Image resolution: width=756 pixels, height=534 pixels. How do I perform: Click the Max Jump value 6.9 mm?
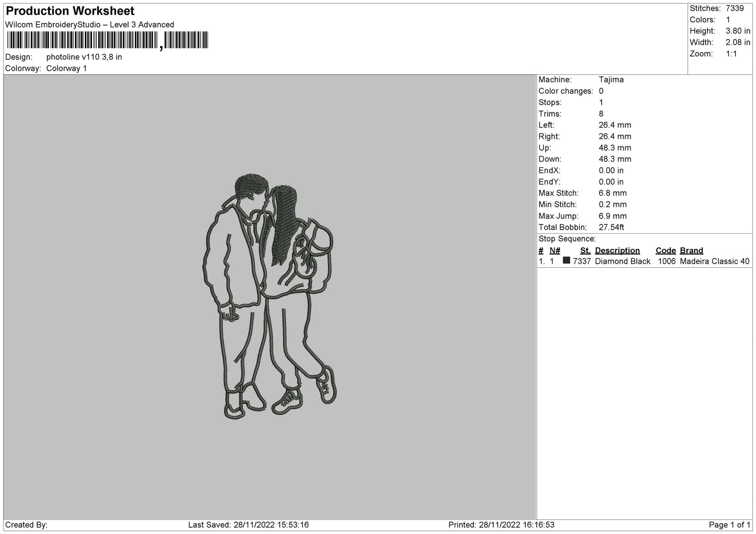(613, 216)
